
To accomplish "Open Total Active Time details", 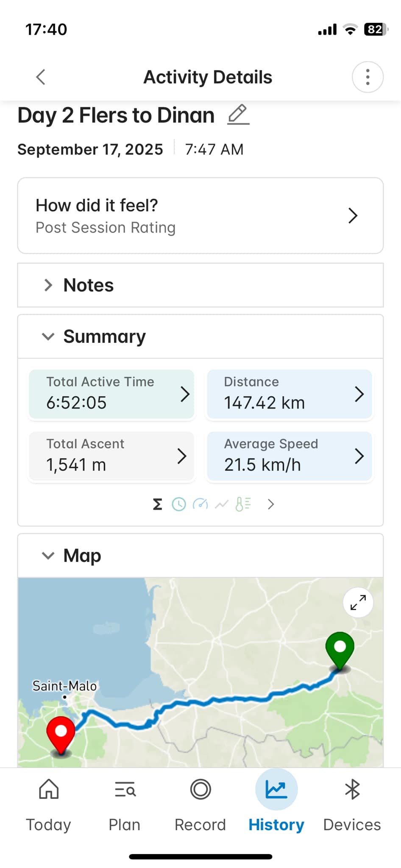I will pos(111,394).
